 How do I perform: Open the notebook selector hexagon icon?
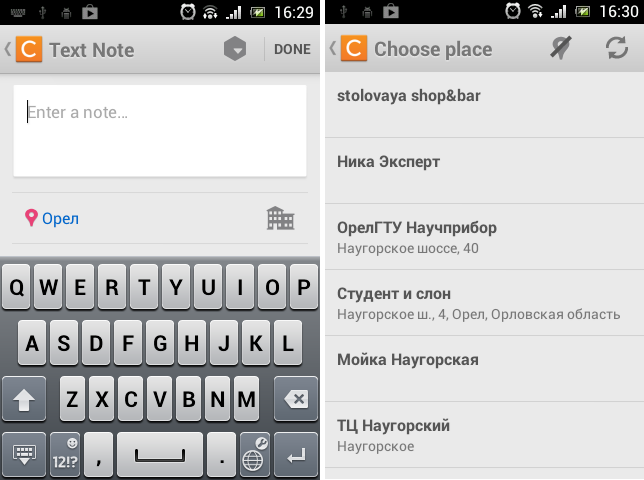click(x=235, y=49)
